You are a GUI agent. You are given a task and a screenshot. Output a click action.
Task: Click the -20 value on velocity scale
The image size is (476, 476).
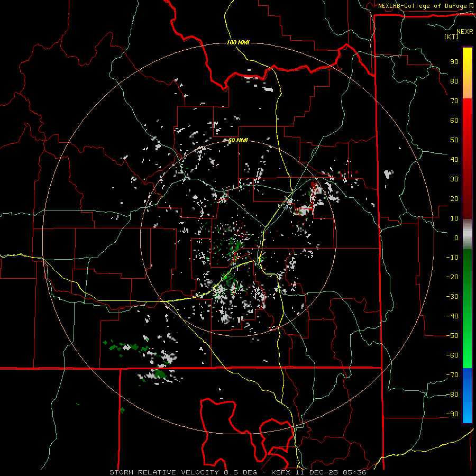pyautogui.click(x=452, y=277)
